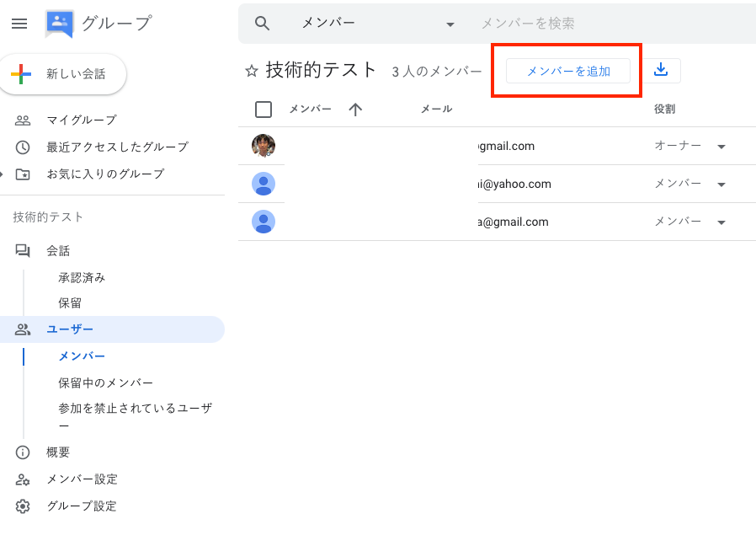Open 概要 page
The height and width of the screenshot is (535, 756).
tap(58, 452)
